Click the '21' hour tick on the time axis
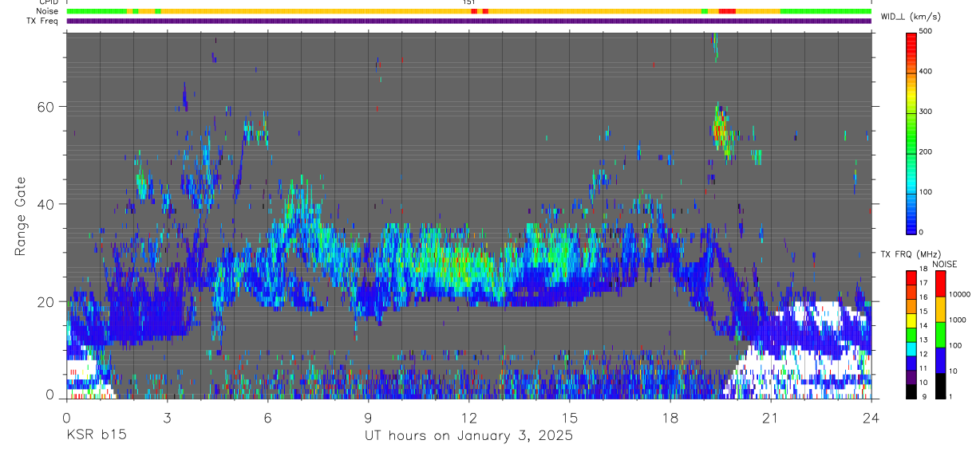980x452 pixels. [x=771, y=418]
